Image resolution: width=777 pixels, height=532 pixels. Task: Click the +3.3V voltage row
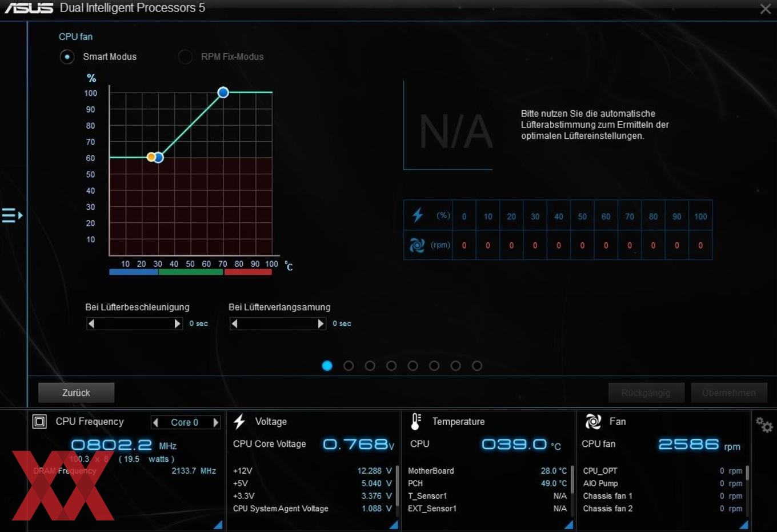click(313, 496)
